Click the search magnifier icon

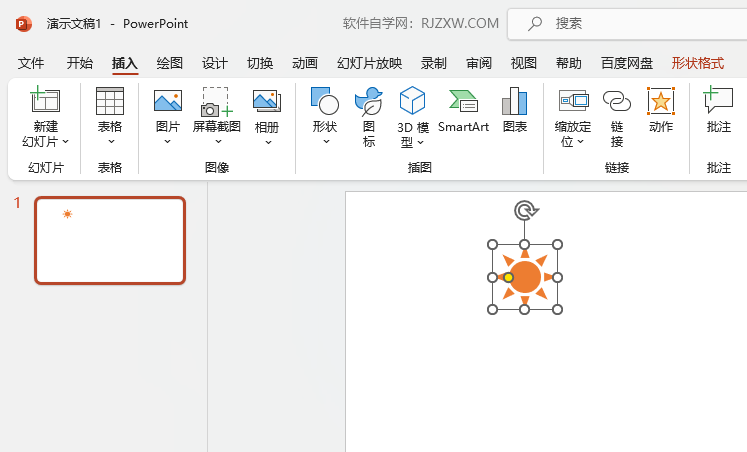pos(535,23)
